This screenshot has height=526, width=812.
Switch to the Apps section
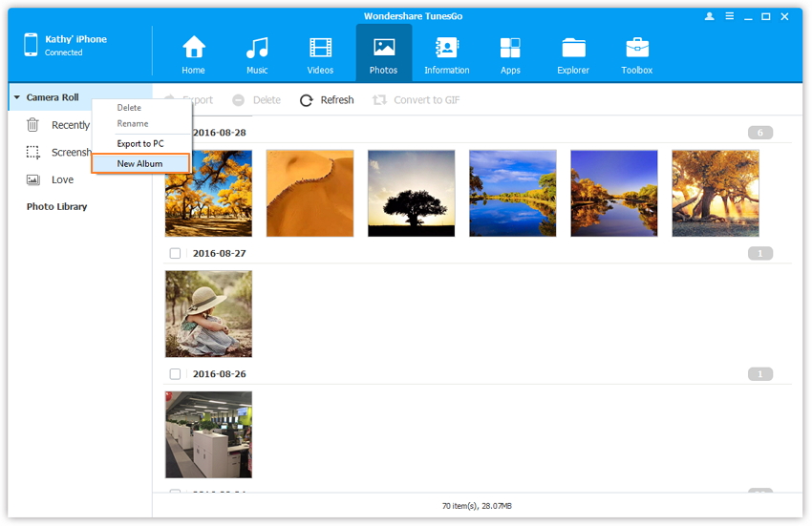[x=510, y=48]
